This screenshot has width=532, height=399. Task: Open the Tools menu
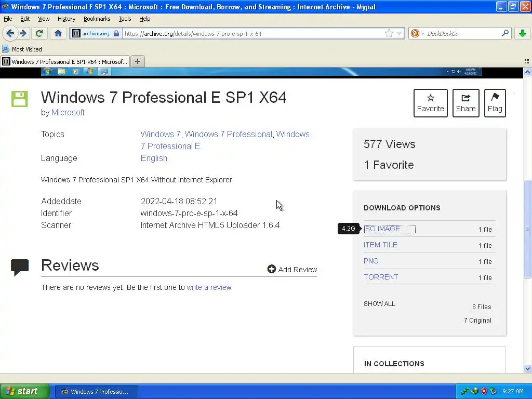[x=125, y=19]
